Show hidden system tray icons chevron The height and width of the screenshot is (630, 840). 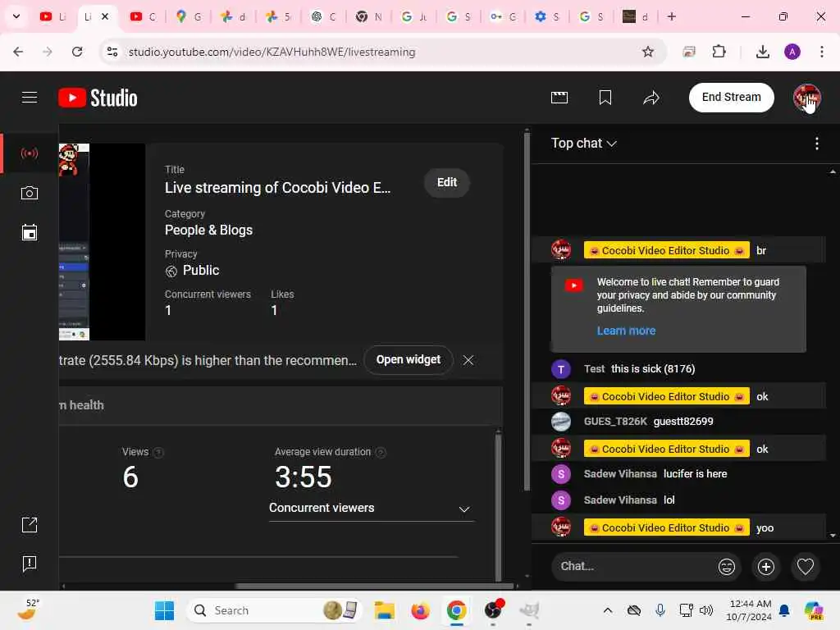click(608, 610)
